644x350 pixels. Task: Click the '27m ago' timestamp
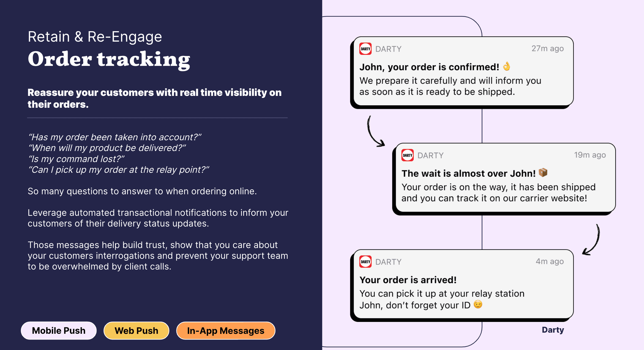(x=547, y=49)
